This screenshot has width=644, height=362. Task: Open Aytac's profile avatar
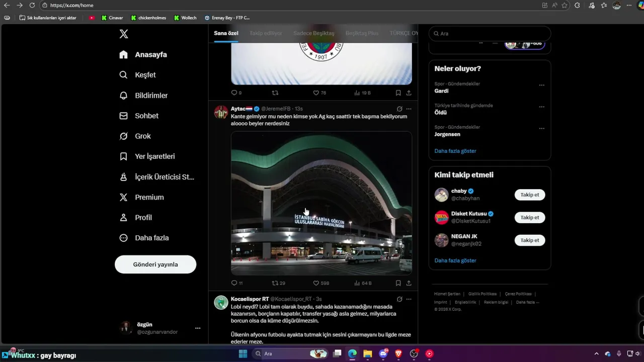221,112
